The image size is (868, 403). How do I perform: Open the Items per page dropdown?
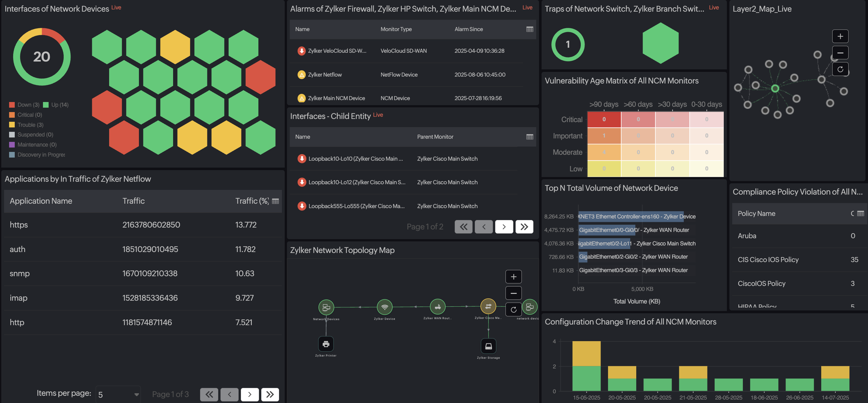118,394
